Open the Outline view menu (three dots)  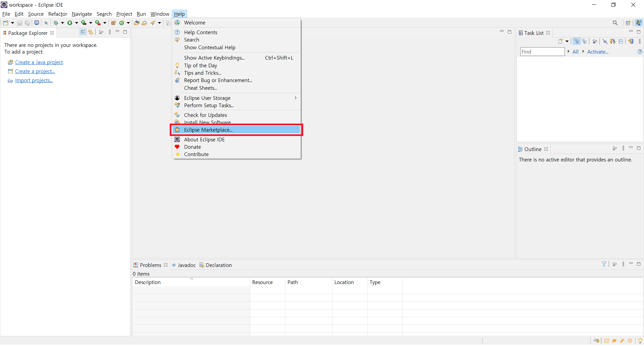[x=623, y=148]
